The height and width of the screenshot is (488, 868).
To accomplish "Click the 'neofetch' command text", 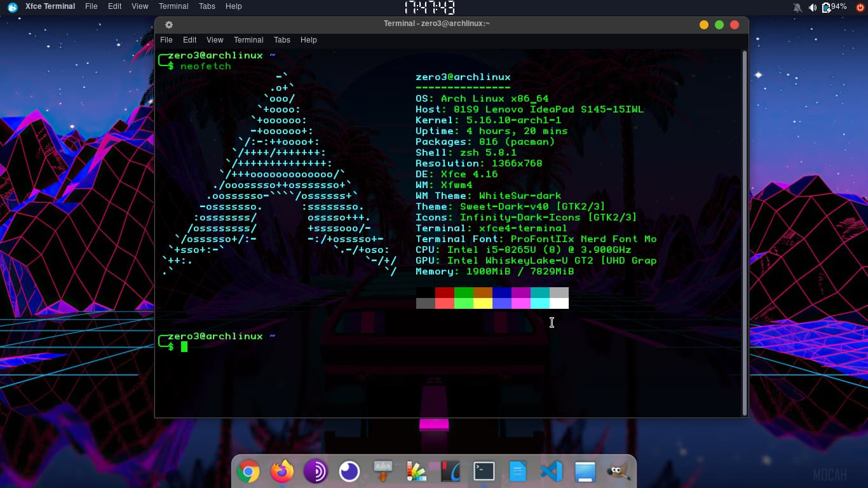I will [205, 66].
